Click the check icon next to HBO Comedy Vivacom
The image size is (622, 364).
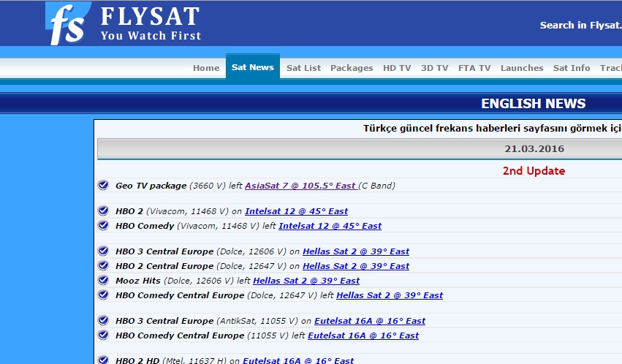click(x=104, y=225)
